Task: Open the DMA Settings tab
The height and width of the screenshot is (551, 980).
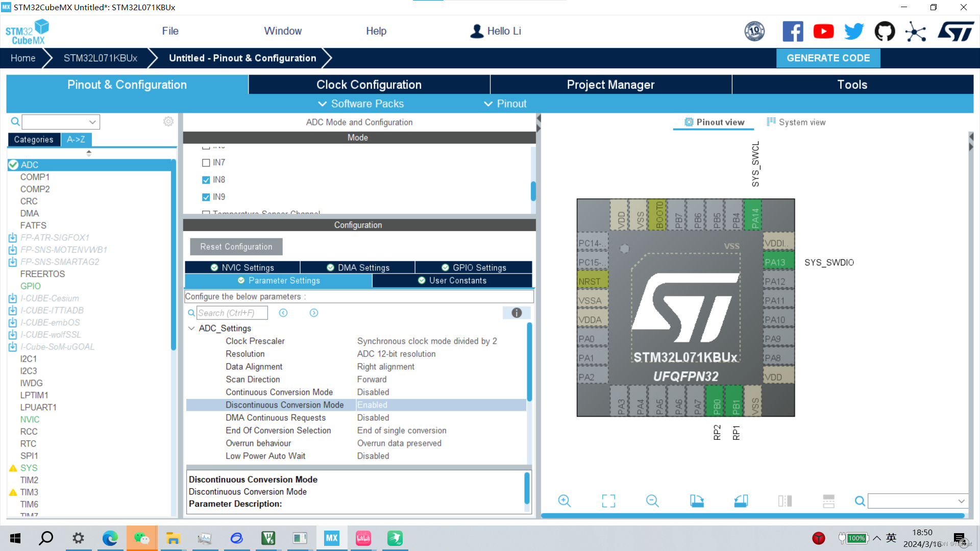Action: tap(358, 268)
